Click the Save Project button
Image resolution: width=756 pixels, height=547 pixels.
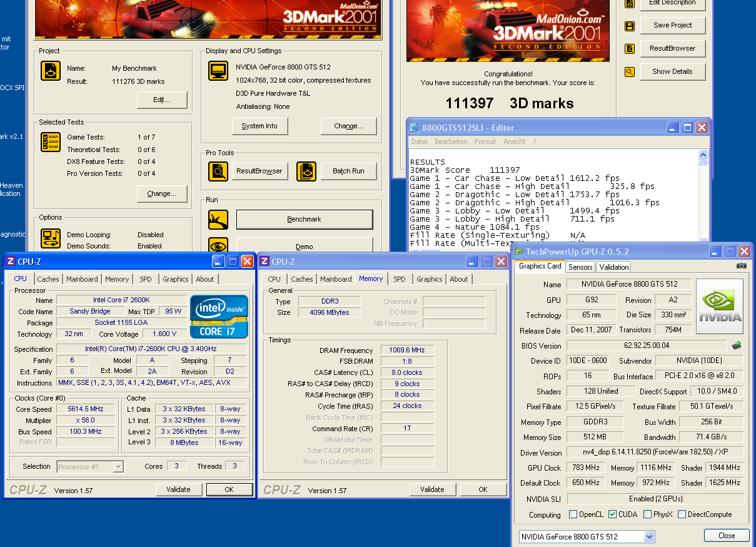click(x=673, y=26)
